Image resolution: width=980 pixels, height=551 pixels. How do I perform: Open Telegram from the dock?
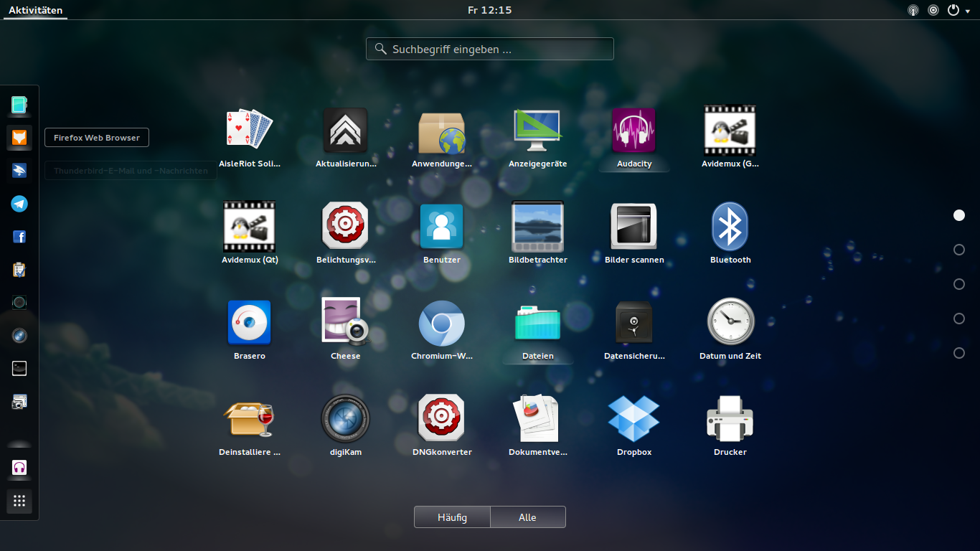(x=19, y=204)
